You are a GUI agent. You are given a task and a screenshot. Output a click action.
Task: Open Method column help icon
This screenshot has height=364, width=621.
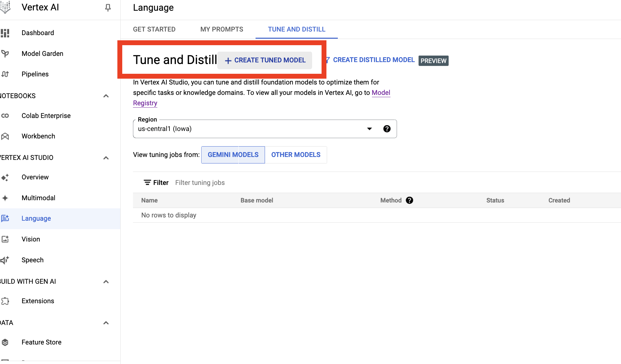point(410,201)
